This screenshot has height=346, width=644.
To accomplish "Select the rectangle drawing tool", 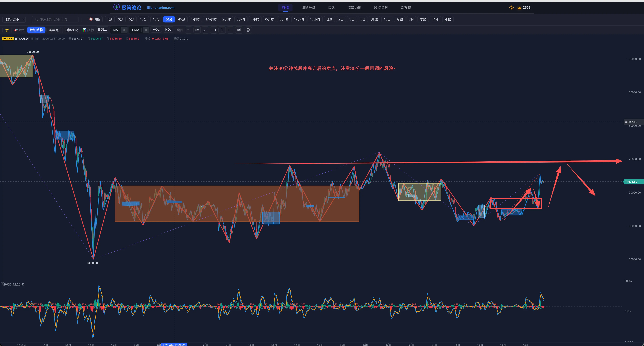I will [x=230, y=30].
